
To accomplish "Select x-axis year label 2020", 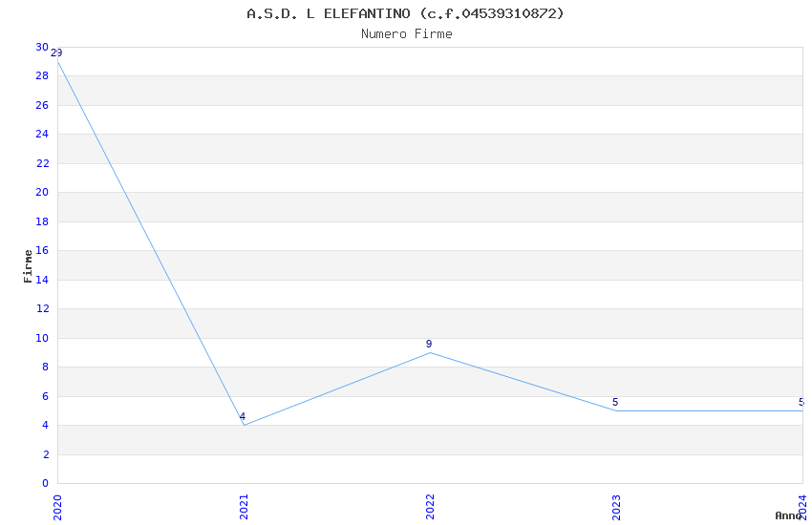I will point(57,508).
